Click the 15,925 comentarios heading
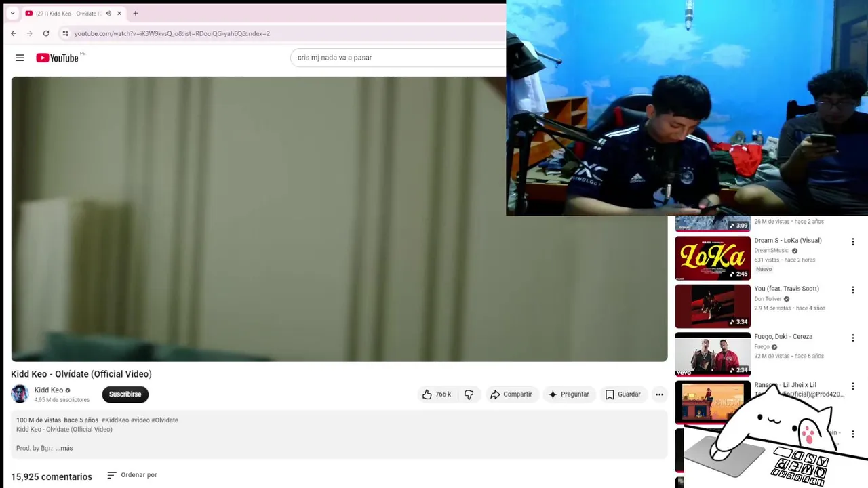868x488 pixels. 52,476
